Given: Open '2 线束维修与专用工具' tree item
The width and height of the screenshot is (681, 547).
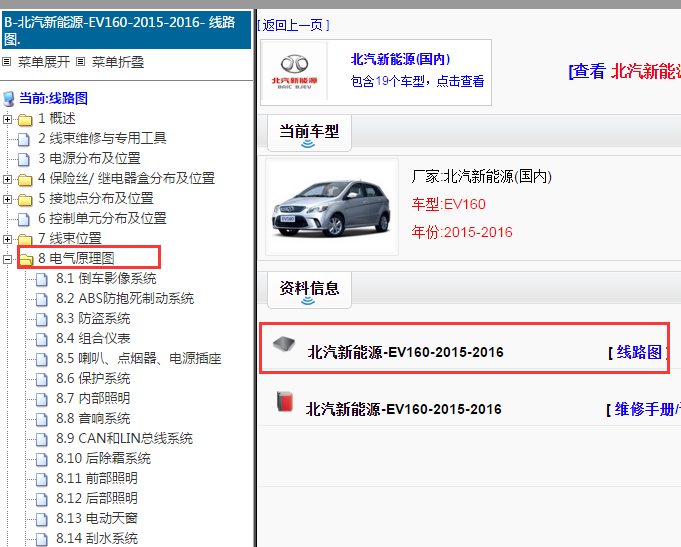Looking at the screenshot, I should click(x=102, y=138).
